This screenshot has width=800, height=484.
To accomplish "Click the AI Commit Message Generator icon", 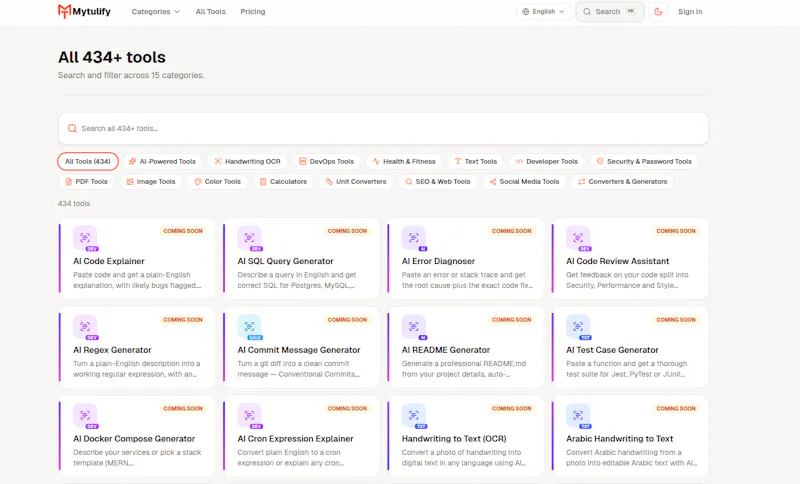I will tap(249, 327).
